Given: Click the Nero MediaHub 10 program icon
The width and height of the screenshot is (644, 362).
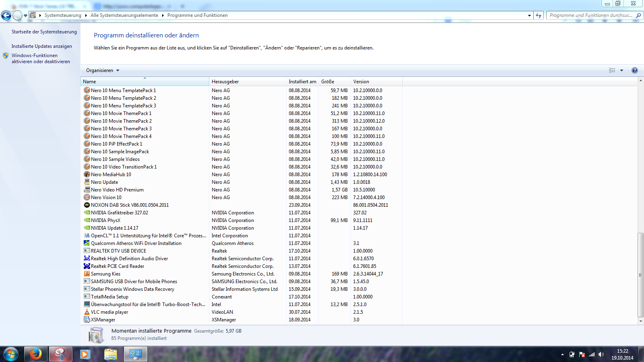Looking at the screenshot, I should (x=87, y=174).
